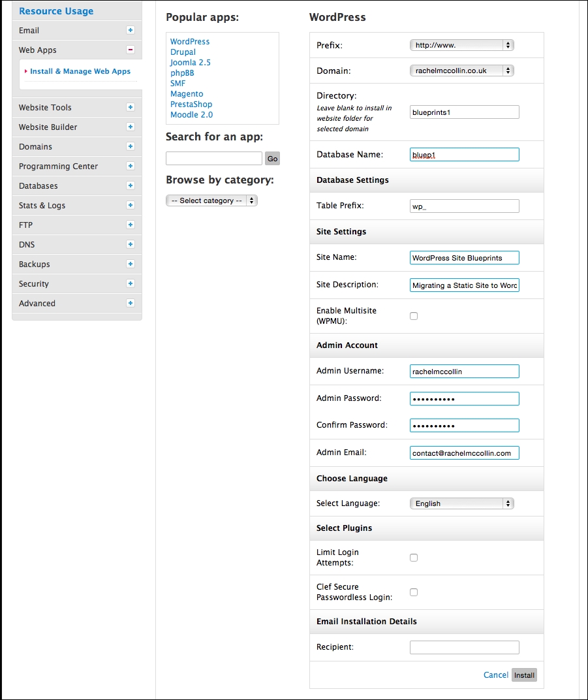Viewport: 588px width, 700px height.
Task: Open Moodle 2.0 from popular apps
Action: pos(191,115)
